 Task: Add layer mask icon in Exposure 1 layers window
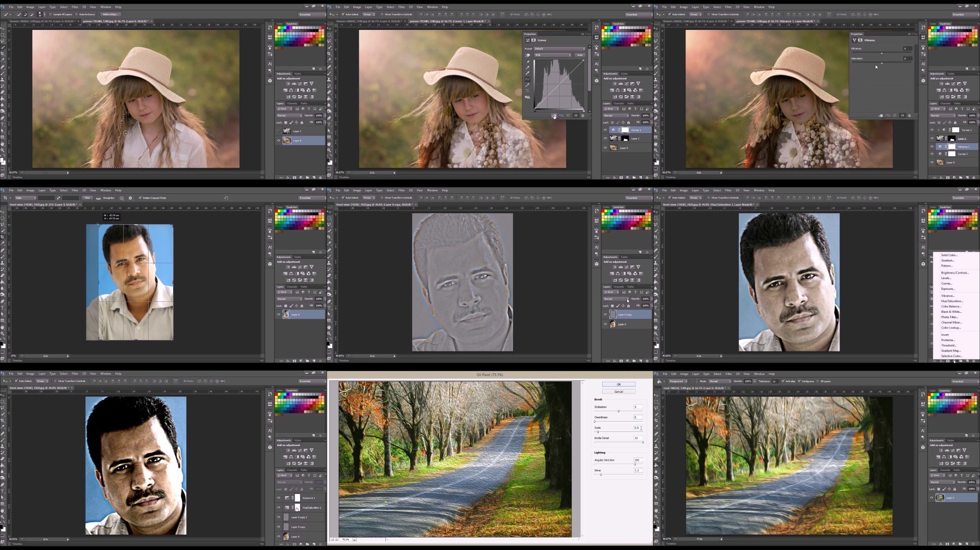tap(295, 544)
